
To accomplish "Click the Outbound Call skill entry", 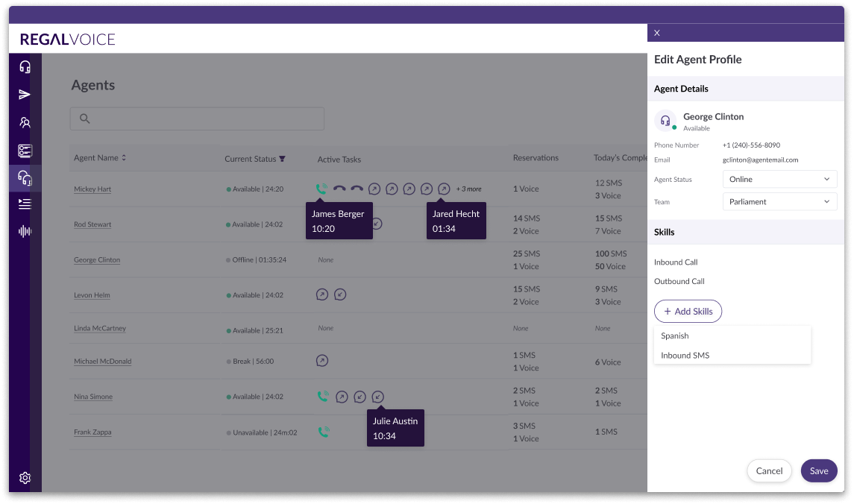I will click(x=679, y=281).
